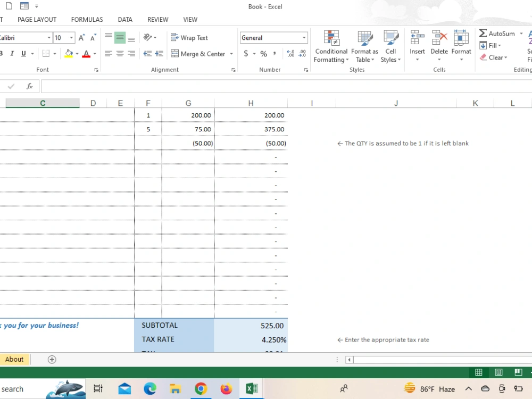Viewport: 532px width, 399px height.
Task: Open Number format dialog launcher
Action: [306, 70]
